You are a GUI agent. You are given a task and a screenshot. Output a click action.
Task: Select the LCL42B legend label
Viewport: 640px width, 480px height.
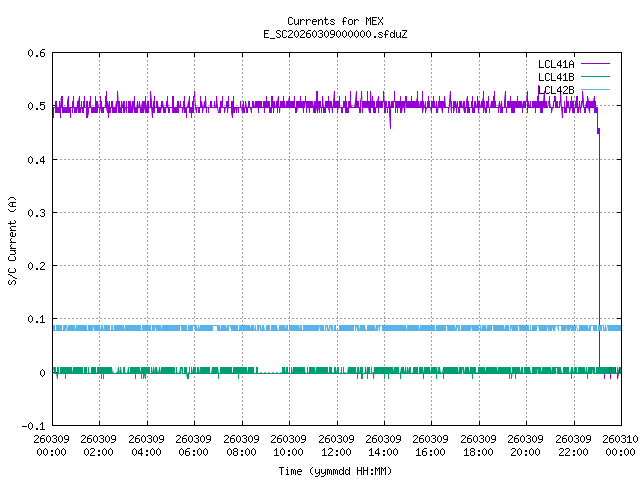pyautogui.click(x=555, y=89)
